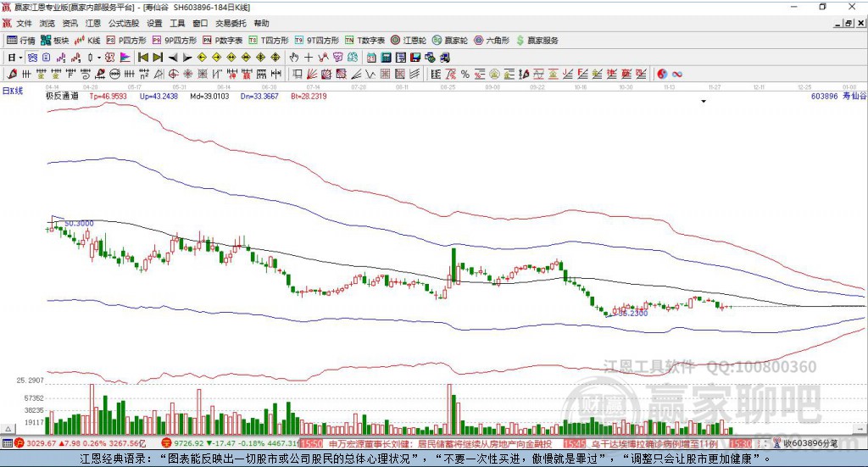Open the calendar icon in toolbar
The width and height of the screenshot is (868, 467).
point(371,58)
